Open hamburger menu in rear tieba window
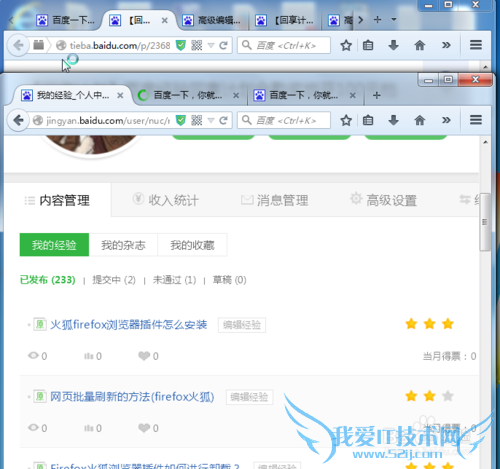This screenshot has height=469, width=500. (x=476, y=45)
